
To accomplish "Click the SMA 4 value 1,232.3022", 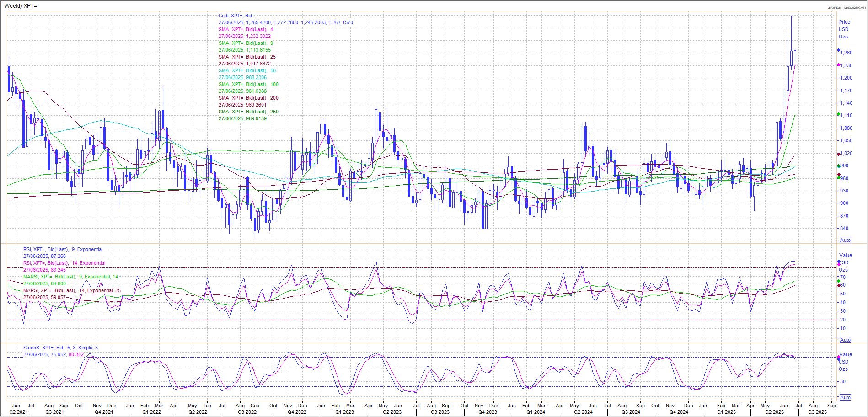I will (x=258, y=36).
